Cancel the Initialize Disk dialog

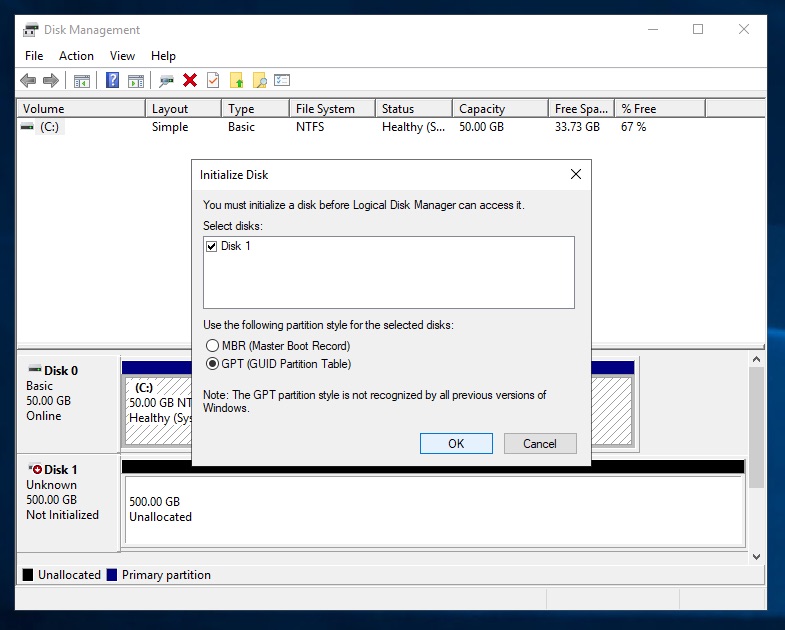coord(539,444)
